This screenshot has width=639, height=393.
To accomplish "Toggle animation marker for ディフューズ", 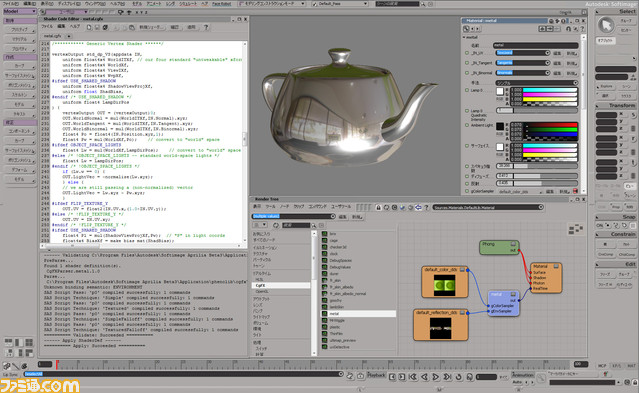I will click(467, 177).
